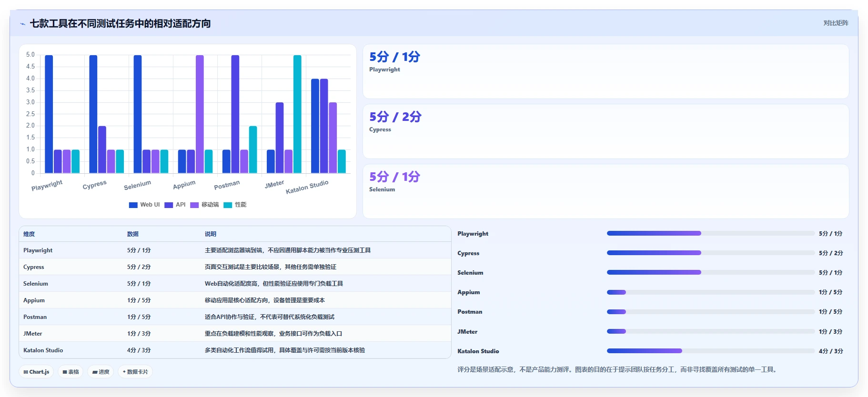Click the 表格 tag chip
The width and height of the screenshot is (868, 397).
(x=71, y=372)
